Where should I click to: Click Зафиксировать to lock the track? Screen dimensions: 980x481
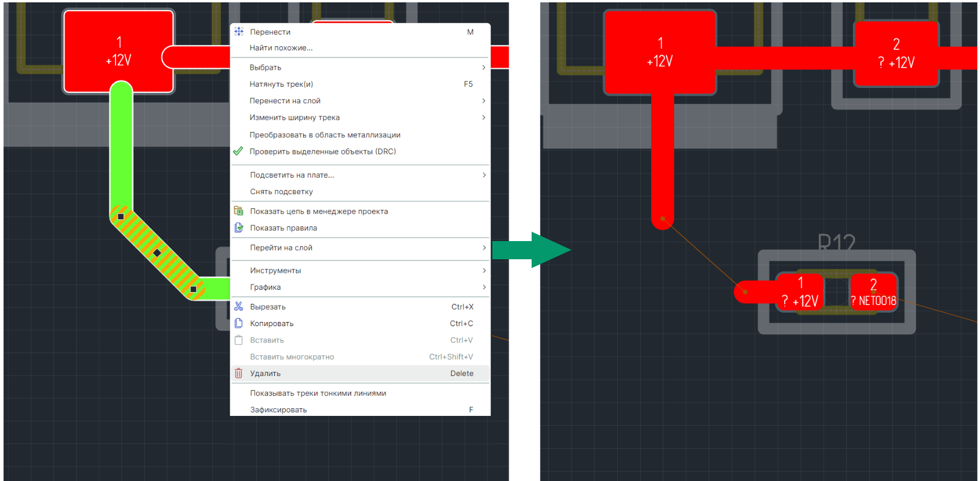(278, 409)
